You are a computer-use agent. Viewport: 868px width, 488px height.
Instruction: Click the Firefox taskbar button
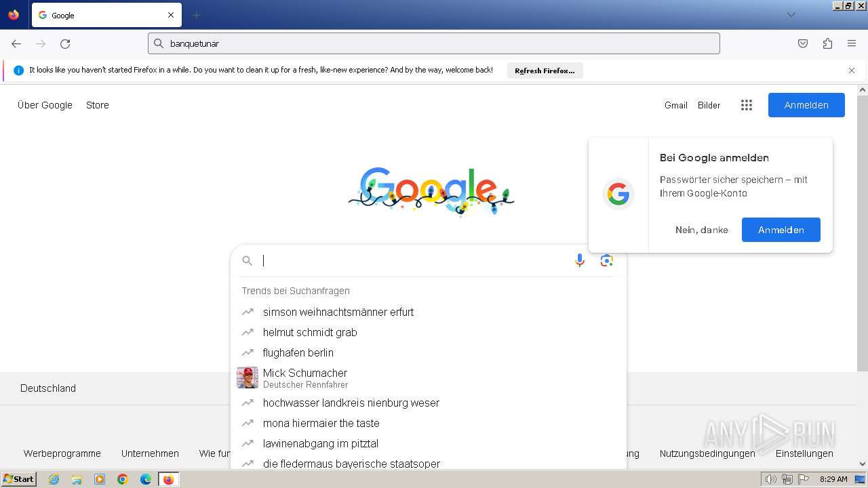(x=169, y=479)
